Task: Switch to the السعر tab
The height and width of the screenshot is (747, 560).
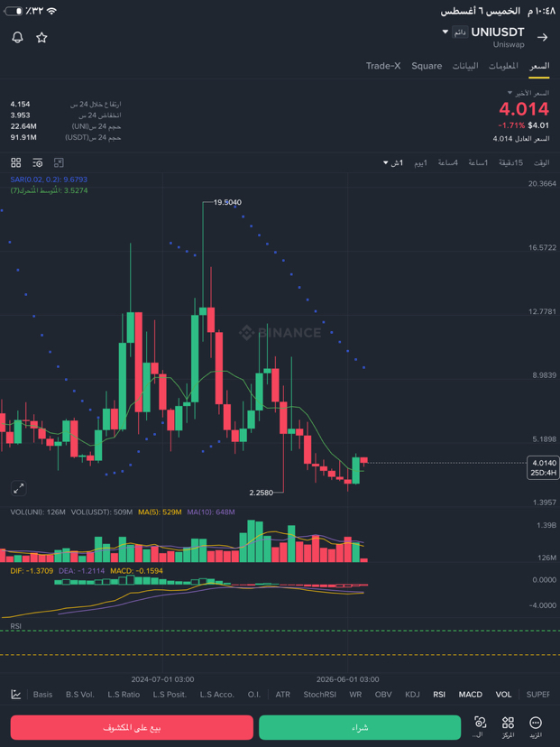Action: tap(539, 66)
